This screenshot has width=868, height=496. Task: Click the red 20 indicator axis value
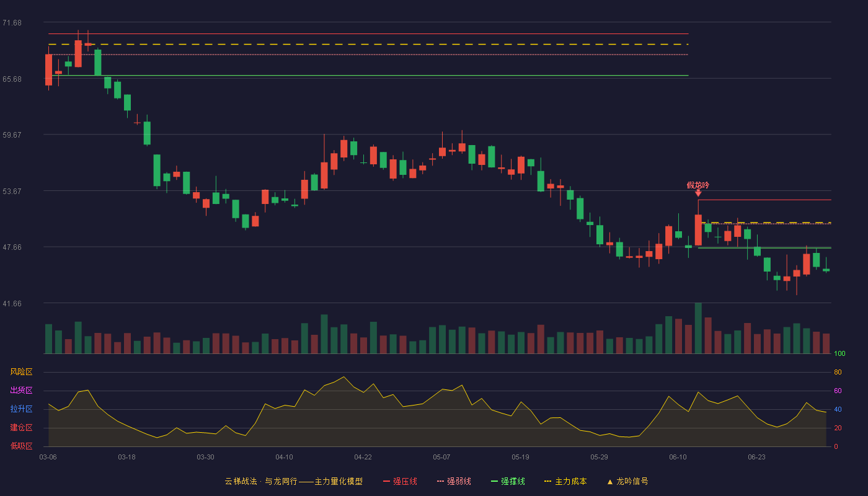pyautogui.click(x=838, y=428)
